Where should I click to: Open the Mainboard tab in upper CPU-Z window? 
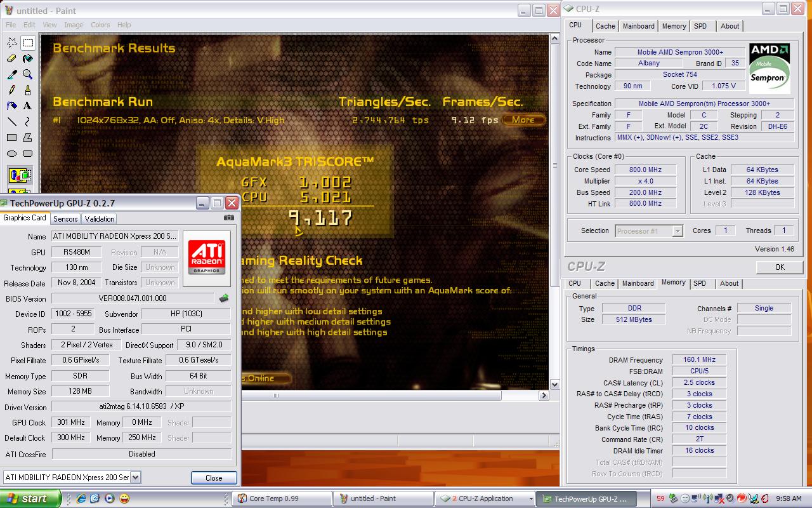point(638,26)
